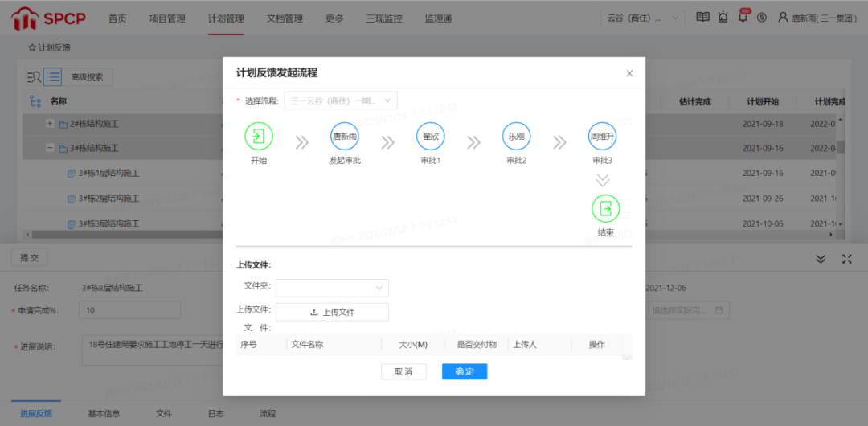This screenshot has height=426, width=868.
Task: Select the 审批3 approver node 周维升
Action: point(602,137)
